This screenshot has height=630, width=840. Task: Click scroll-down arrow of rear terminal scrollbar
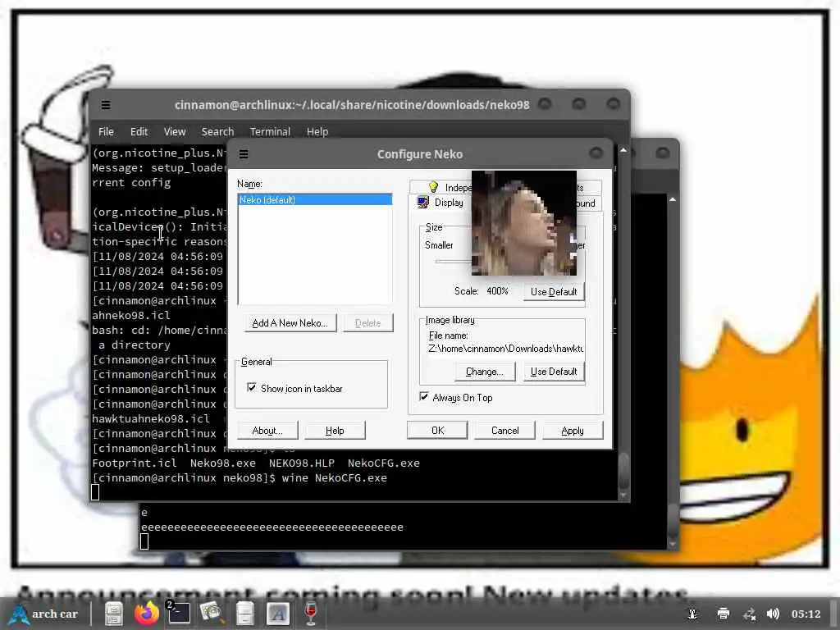click(x=673, y=545)
